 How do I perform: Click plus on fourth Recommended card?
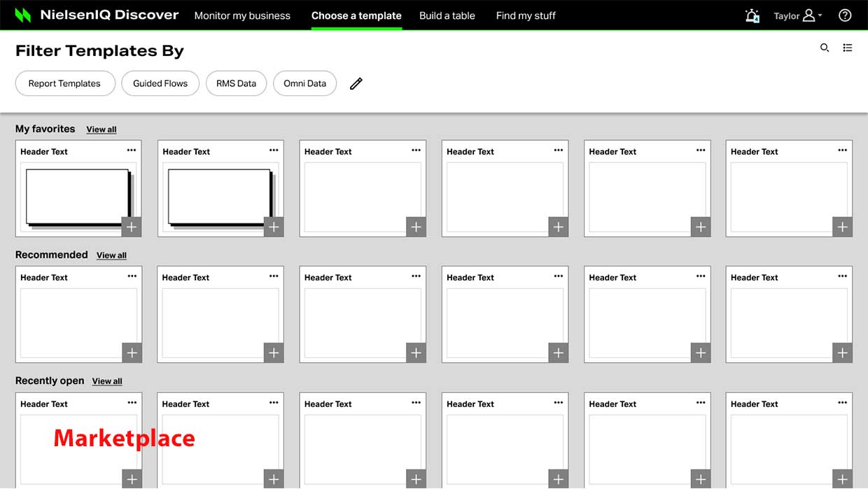click(x=558, y=353)
